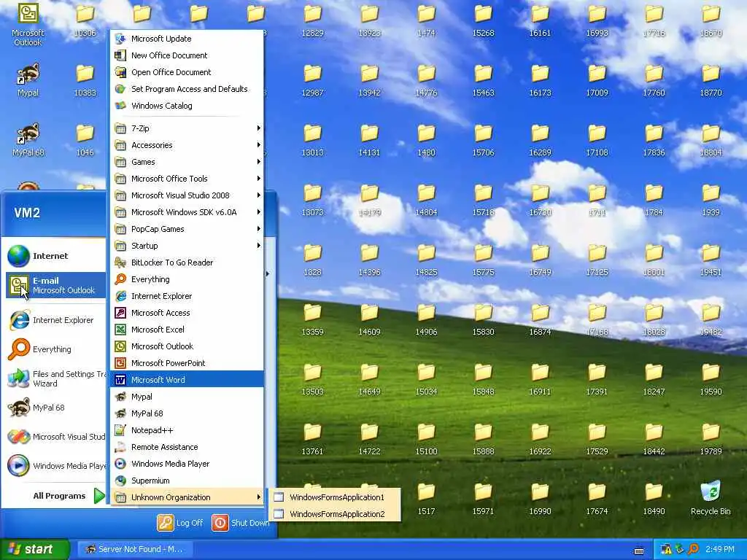Click Everything search icon in programs list
Image resolution: width=747 pixels, height=560 pixels.
pos(120,279)
